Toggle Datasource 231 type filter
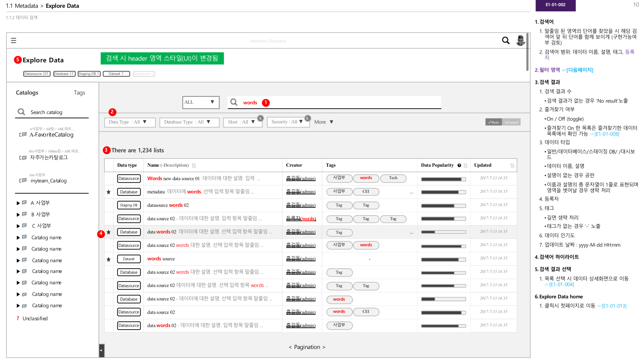Image resolution: width=644 pixels, height=360 pixels. point(37,74)
